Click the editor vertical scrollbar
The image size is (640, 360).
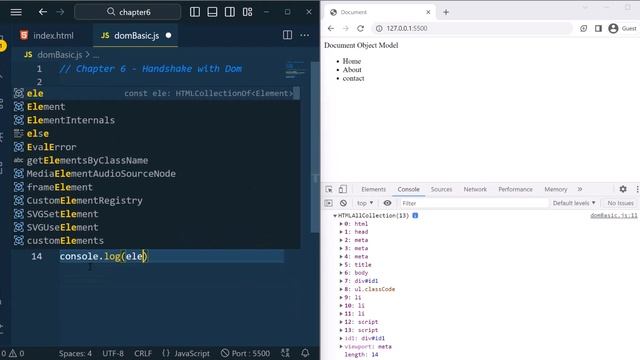315,147
